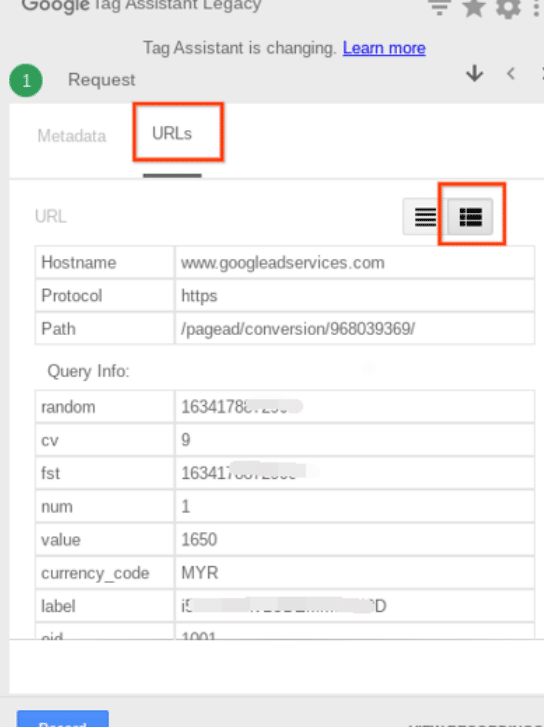
Task: Follow the Learn more link
Action: pos(384,48)
